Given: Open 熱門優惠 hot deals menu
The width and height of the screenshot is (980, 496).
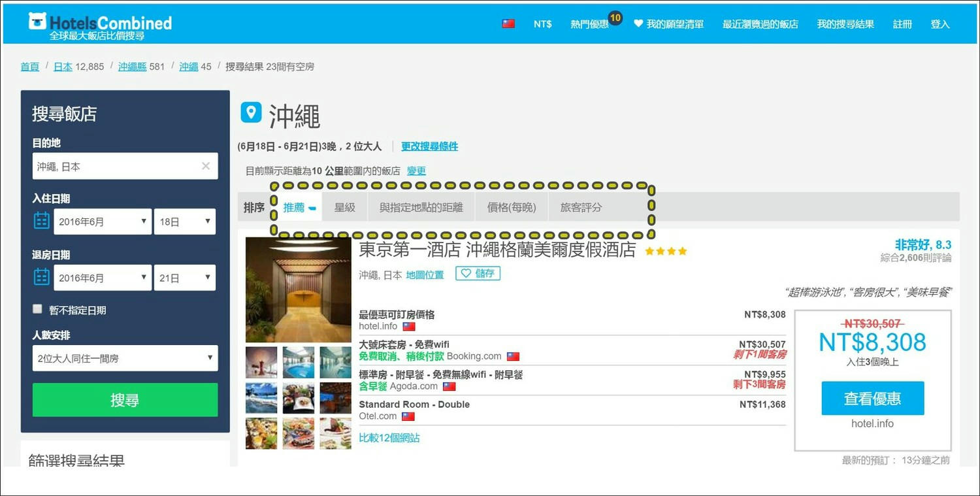Looking at the screenshot, I should tap(589, 24).
